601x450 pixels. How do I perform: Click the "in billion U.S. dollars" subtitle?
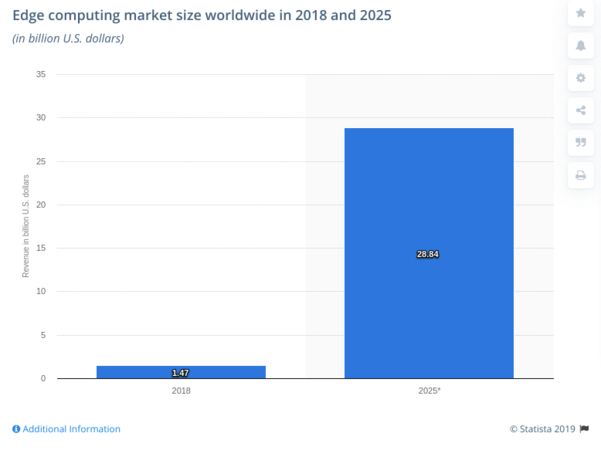tap(68, 39)
